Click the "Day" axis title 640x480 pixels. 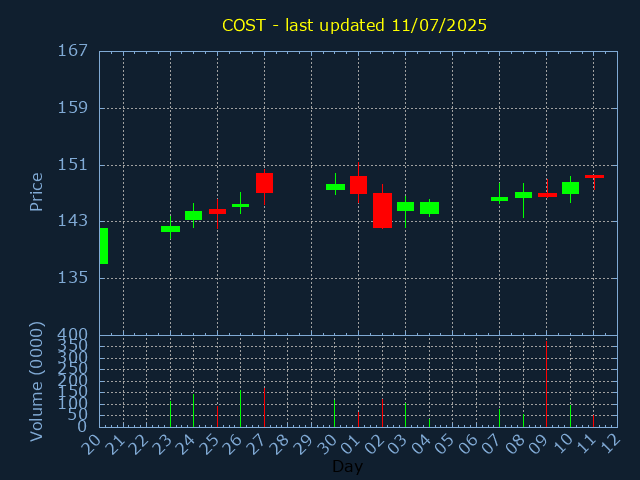click(347, 467)
